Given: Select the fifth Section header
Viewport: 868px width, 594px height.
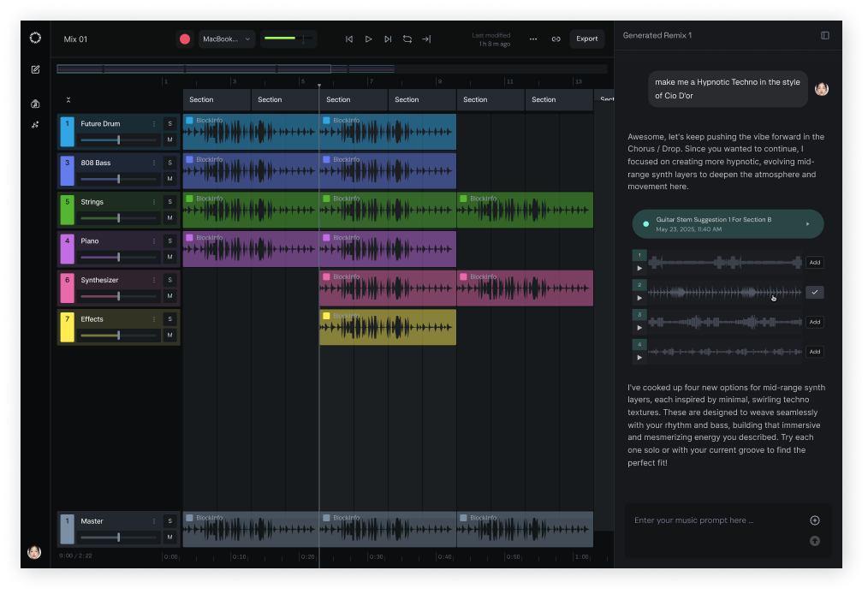Looking at the screenshot, I should pos(490,99).
